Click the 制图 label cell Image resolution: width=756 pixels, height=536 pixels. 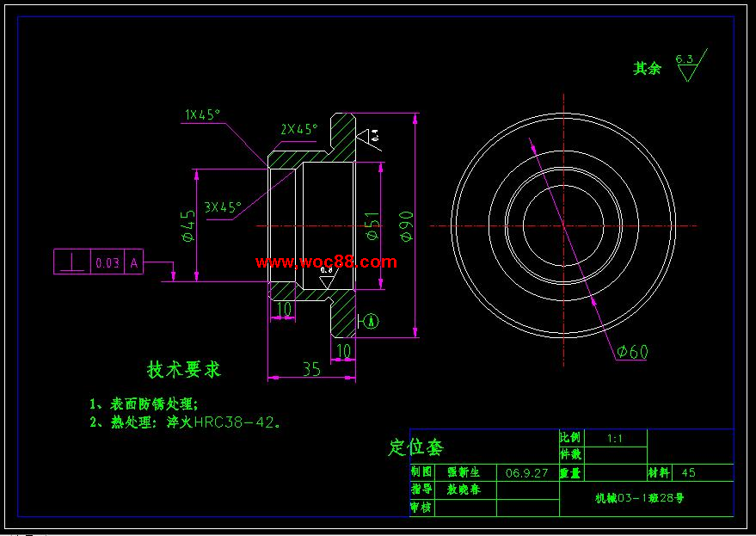421,471
